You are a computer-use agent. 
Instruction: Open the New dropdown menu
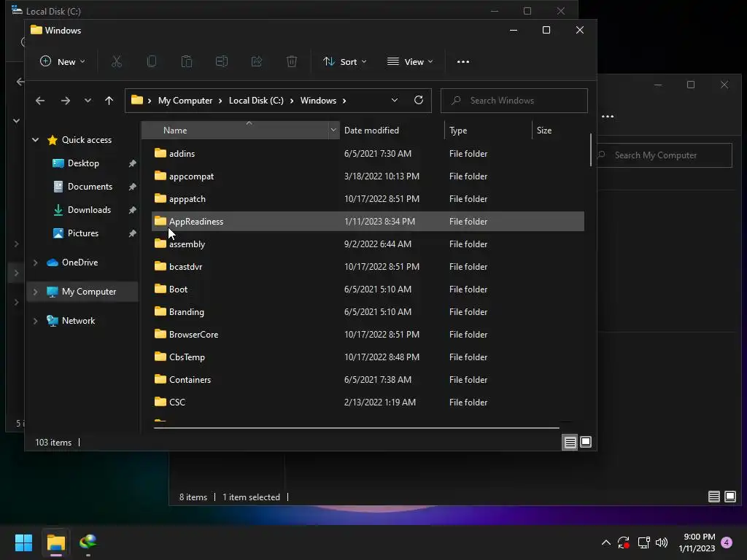(63, 61)
